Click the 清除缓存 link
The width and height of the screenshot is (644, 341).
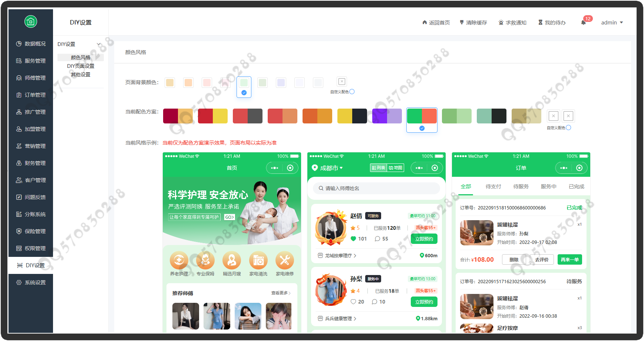473,23
